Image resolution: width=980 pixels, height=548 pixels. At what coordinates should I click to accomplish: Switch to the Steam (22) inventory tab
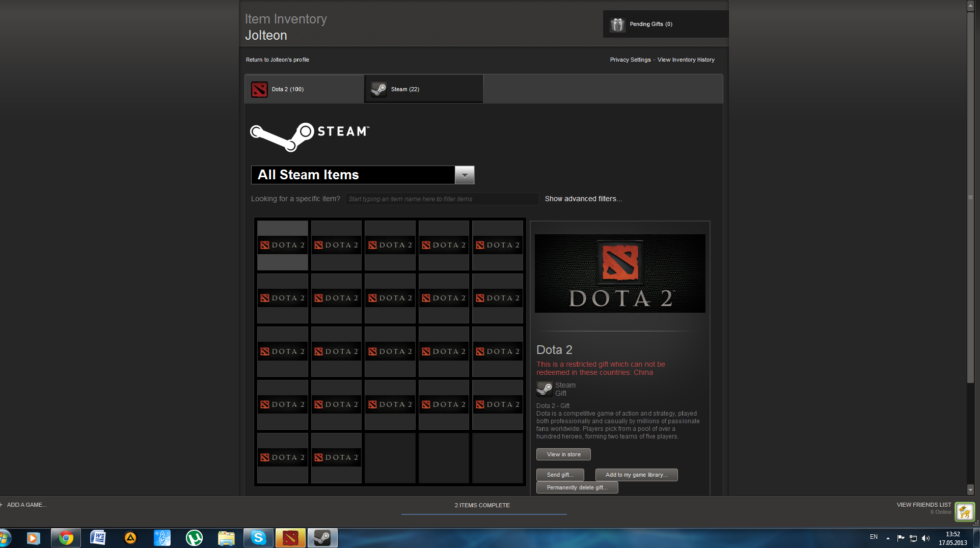(x=424, y=89)
